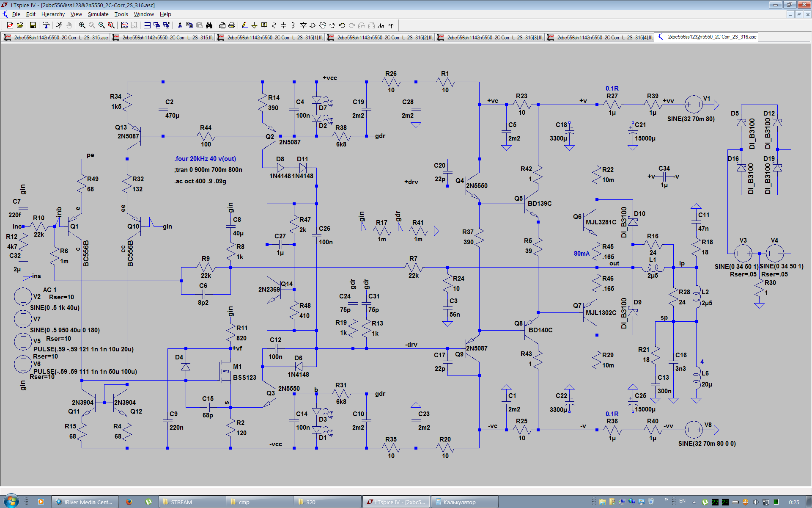Save the schematic using the floppy icon

tap(33, 25)
